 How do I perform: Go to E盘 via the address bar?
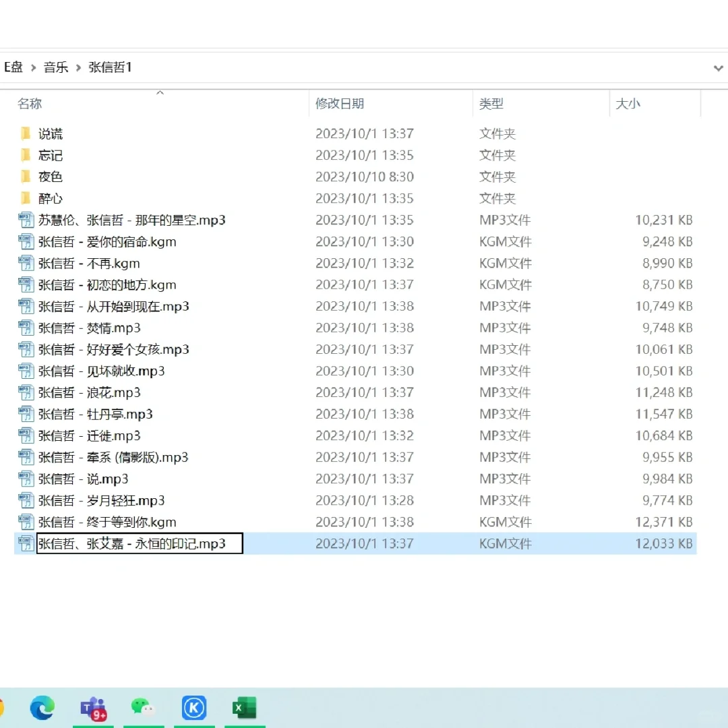click(12, 67)
